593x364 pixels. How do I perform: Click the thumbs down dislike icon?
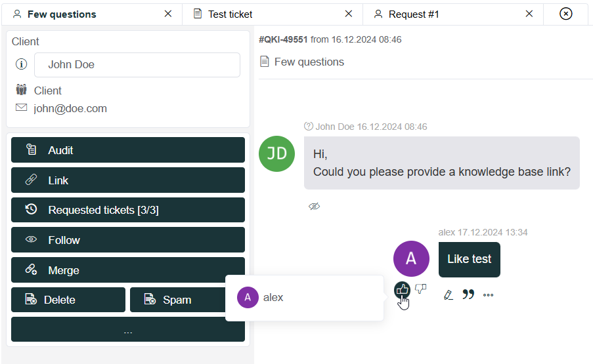click(x=420, y=289)
